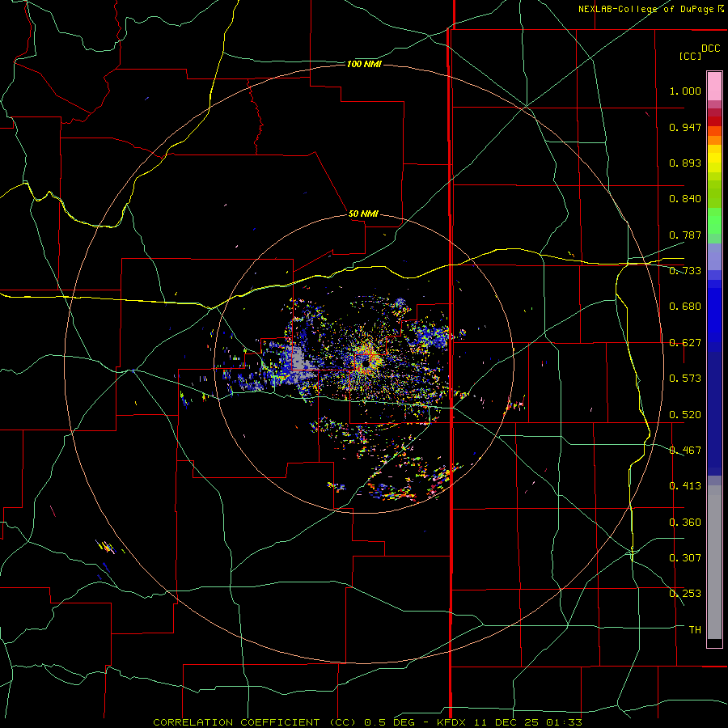The height and width of the screenshot is (728, 728).
Task: Select the 0.467 color scale value
Action: [685, 451]
